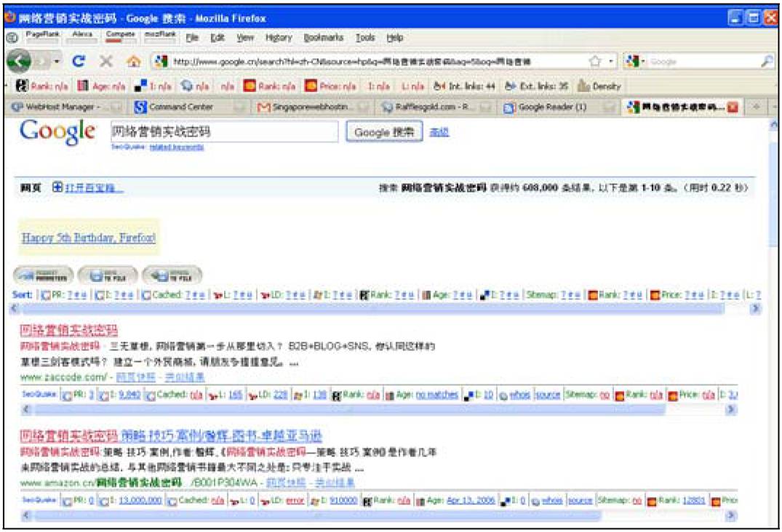Open the Edit menu
This screenshot has height=532, width=782.
[217, 37]
